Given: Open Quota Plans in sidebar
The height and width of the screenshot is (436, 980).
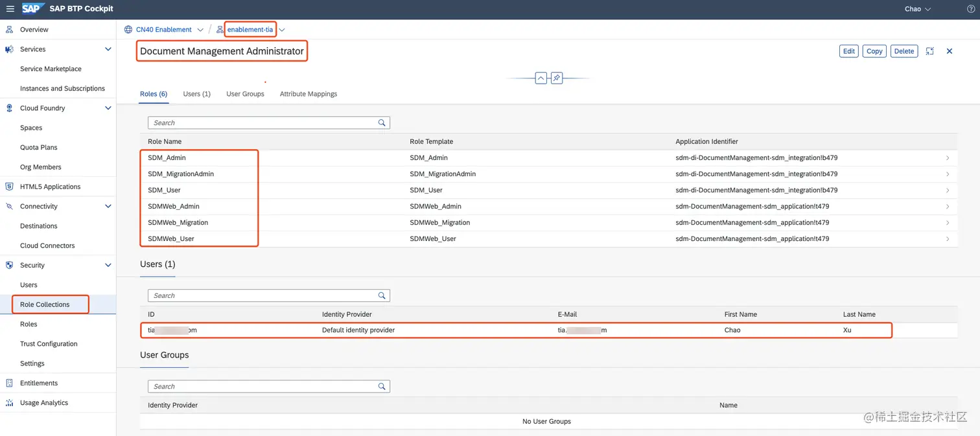Looking at the screenshot, I should pyautogui.click(x=39, y=148).
